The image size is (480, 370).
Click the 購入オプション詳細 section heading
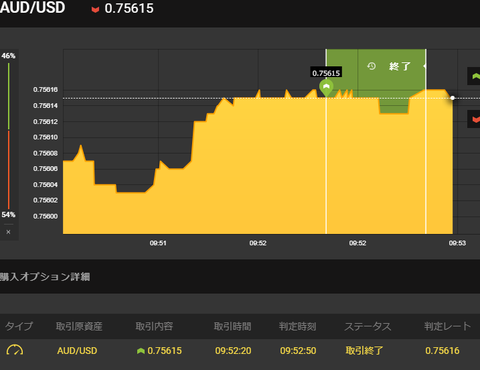(x=45, y=277)
